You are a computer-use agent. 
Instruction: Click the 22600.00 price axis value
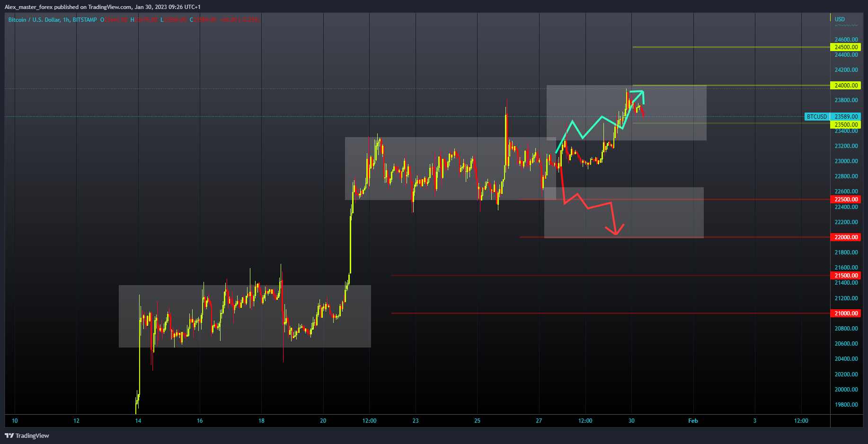(846, 192)
